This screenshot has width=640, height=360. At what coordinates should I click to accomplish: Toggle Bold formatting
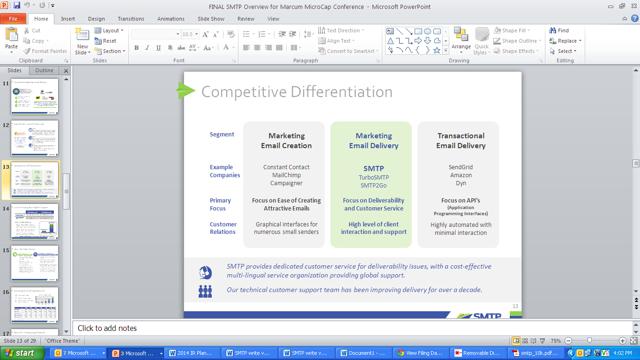(x=136, y=48)
